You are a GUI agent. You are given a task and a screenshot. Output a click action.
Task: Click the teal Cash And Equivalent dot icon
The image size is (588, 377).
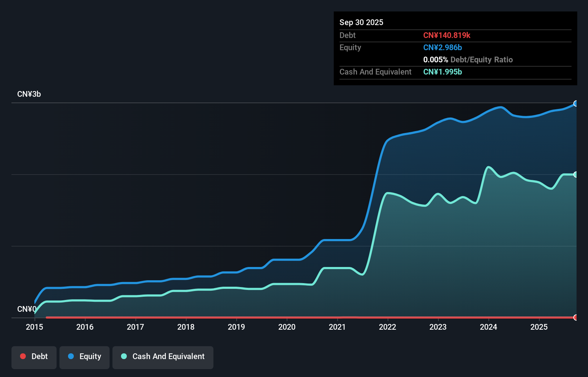124,356
